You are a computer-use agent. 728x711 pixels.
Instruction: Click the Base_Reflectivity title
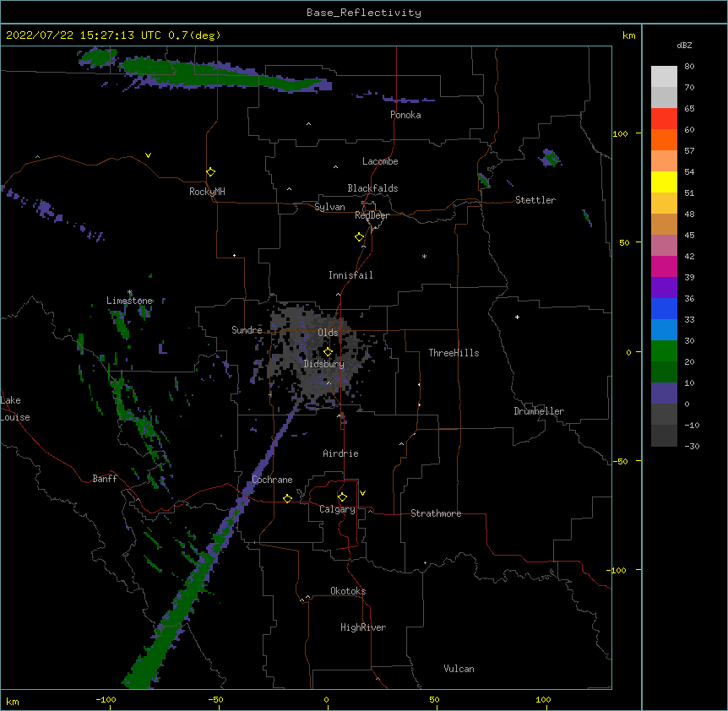(x=364, y=13)
